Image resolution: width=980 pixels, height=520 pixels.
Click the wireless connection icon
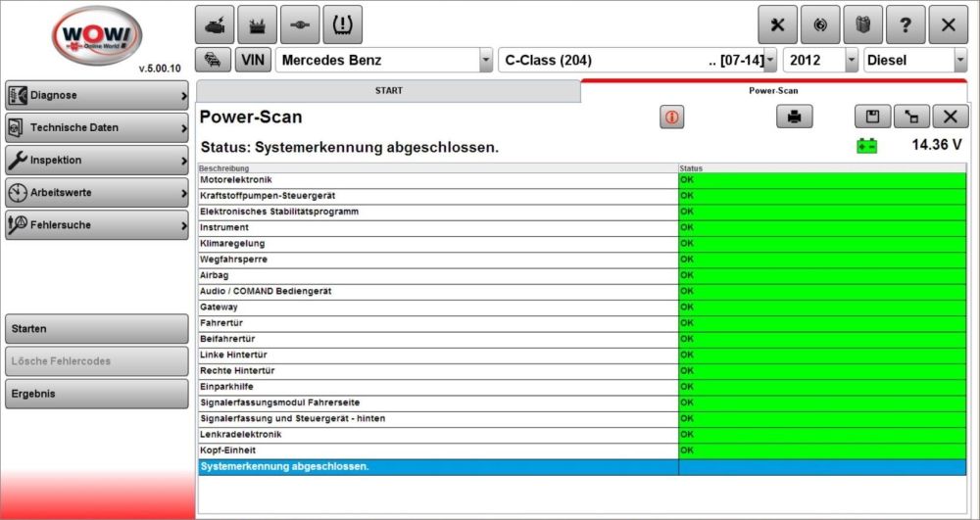pyautogui.click(x=820, y=24)
